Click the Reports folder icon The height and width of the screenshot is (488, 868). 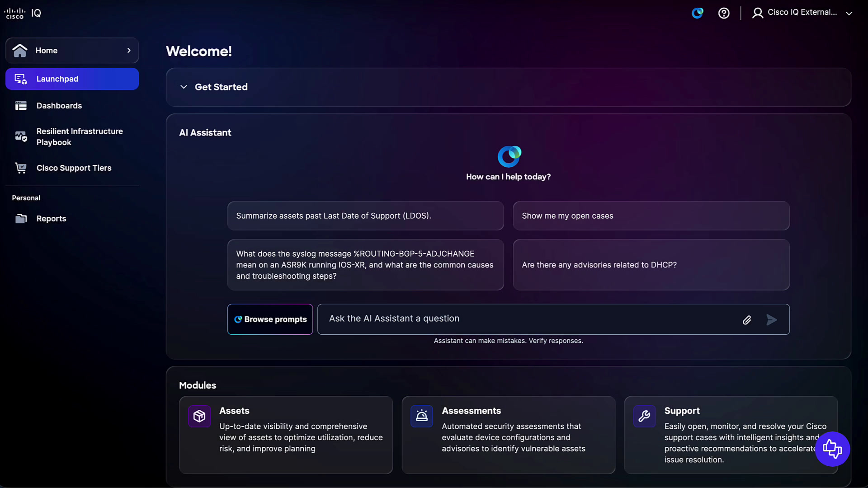coord(21,219)
